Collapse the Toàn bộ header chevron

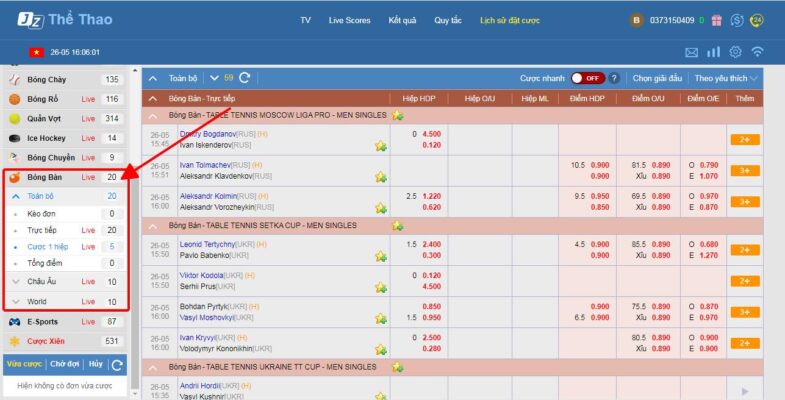[x=153, y=78]
